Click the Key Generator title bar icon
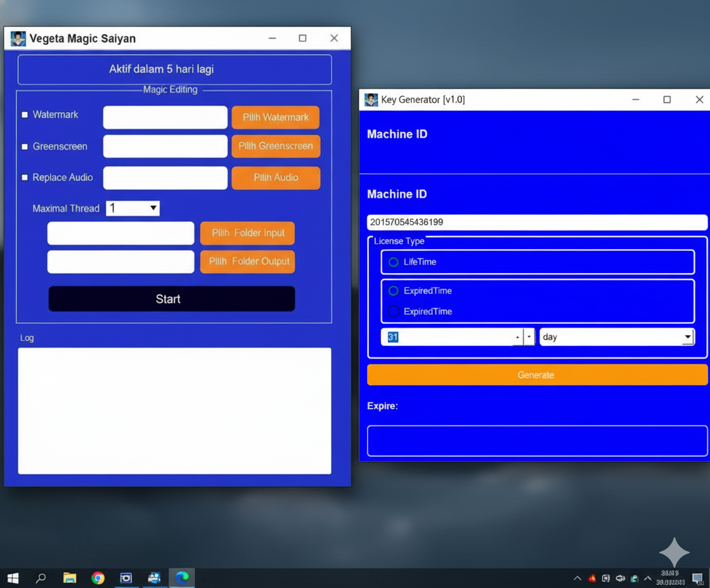The image size is (710, 588). click(x=370, y=99)
